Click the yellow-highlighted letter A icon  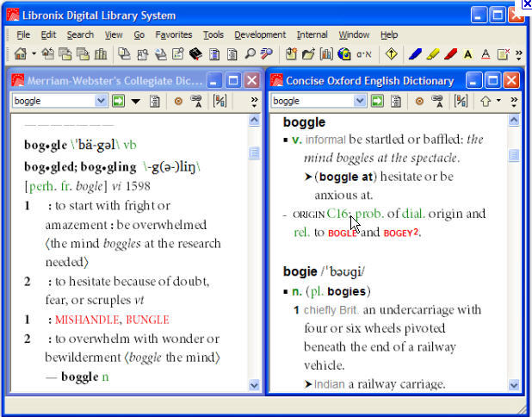pyautogui.click(x=468, y=54)
